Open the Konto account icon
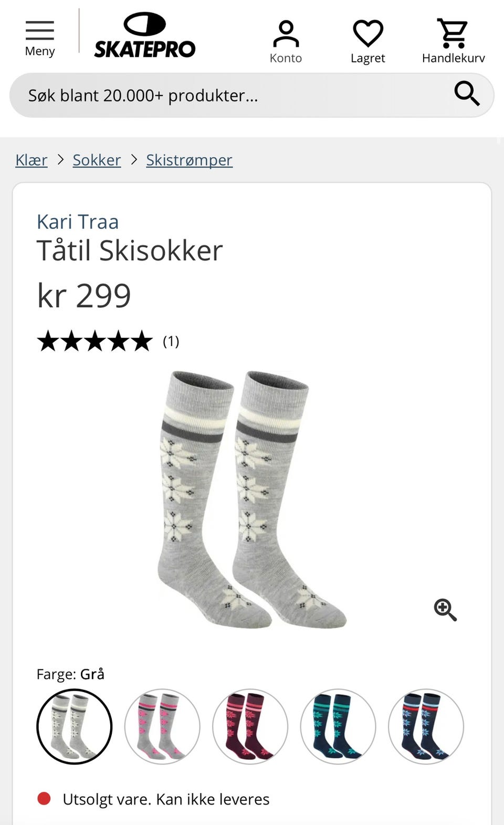Viewport: 504px width, 825px height. pos(286,41)
